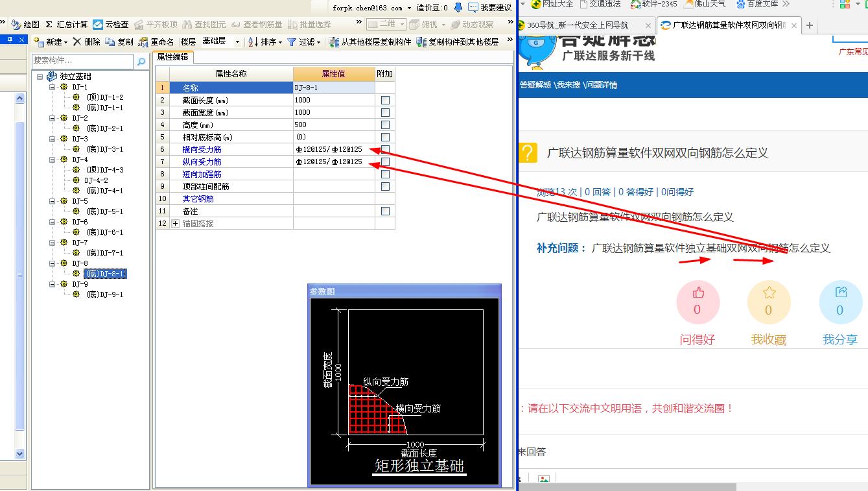868x491 pixels.
Task: Toggle 附加 checkbox for 短向加强筋 row
Action: pyautogui.click(x=385, y=174)
